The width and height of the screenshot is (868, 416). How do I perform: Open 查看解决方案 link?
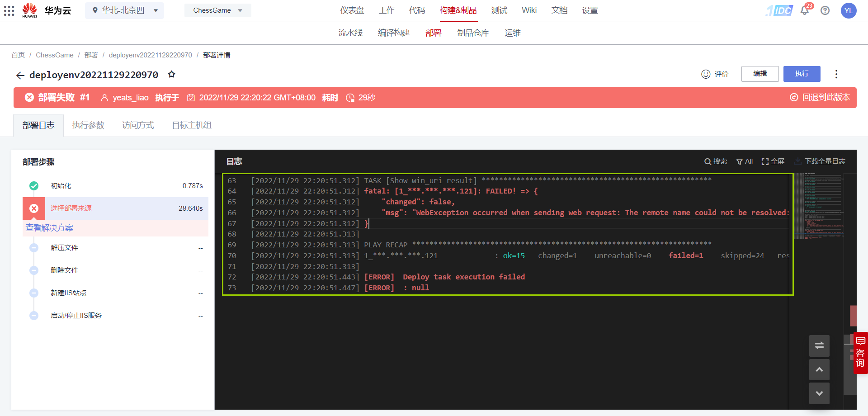click(49, 228)
